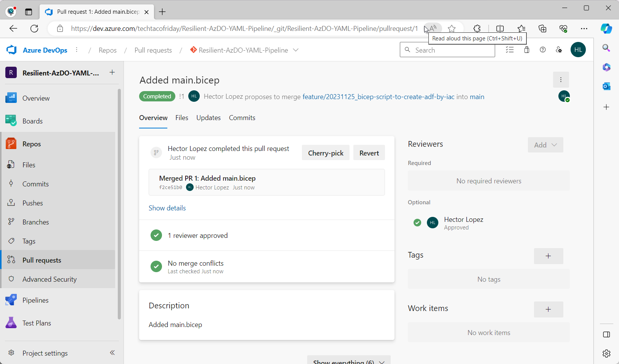Open the Edge sidebar search icon
The width and height of the screenshot is (619, 364).
coord(606,48)
